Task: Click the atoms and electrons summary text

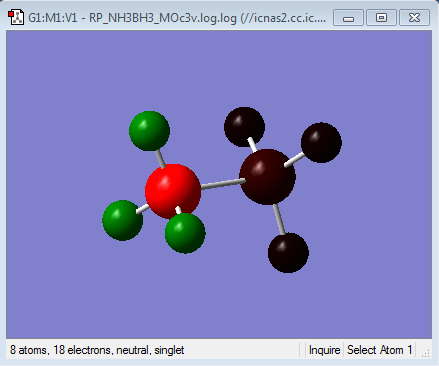Action: 97,350
